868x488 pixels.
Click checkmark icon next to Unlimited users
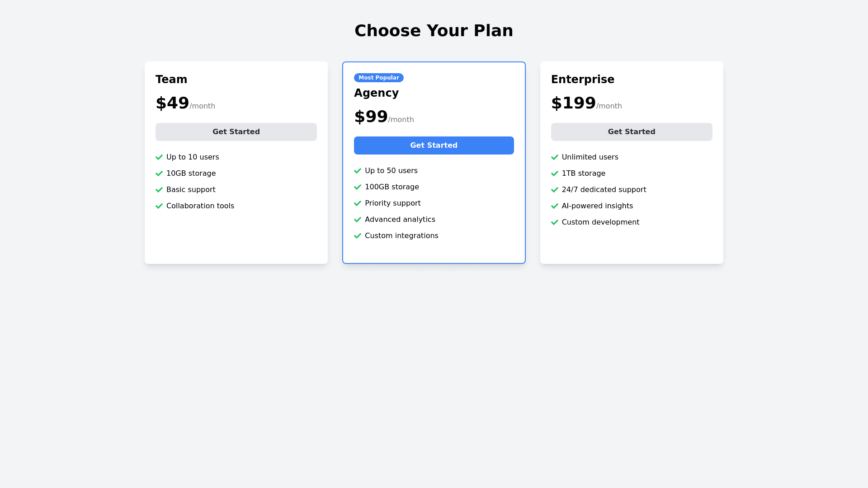tap(555, 157)
